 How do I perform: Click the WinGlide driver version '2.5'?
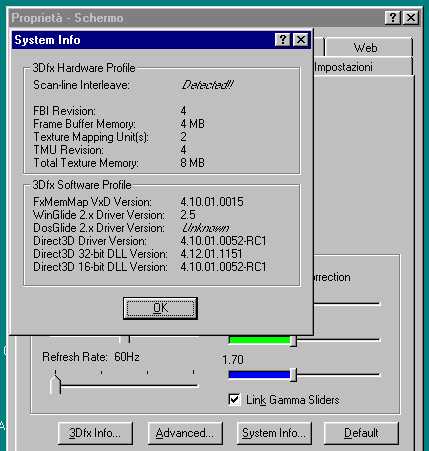pyautogui.click(x=188, y=215)
